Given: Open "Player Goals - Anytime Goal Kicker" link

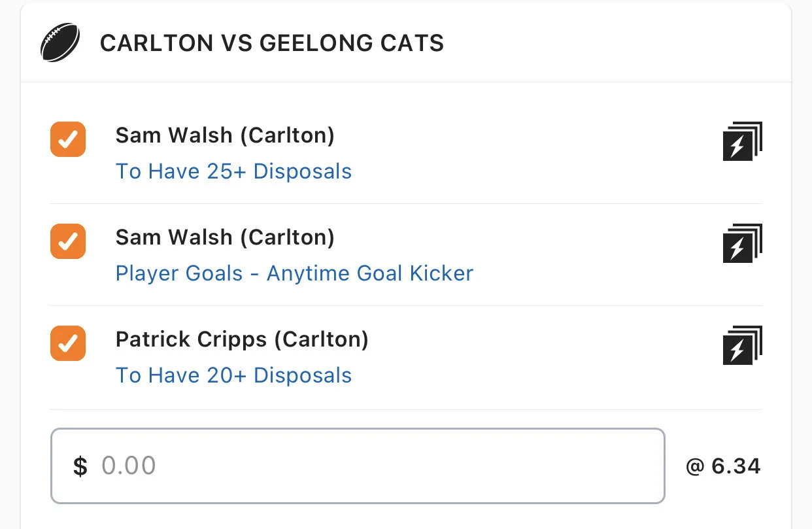Looking at the screenshot, I should point(294,273).
